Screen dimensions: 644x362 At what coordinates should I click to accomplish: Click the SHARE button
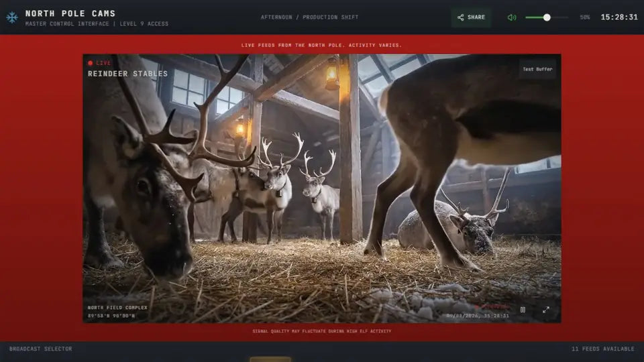(x=471, y=17)
